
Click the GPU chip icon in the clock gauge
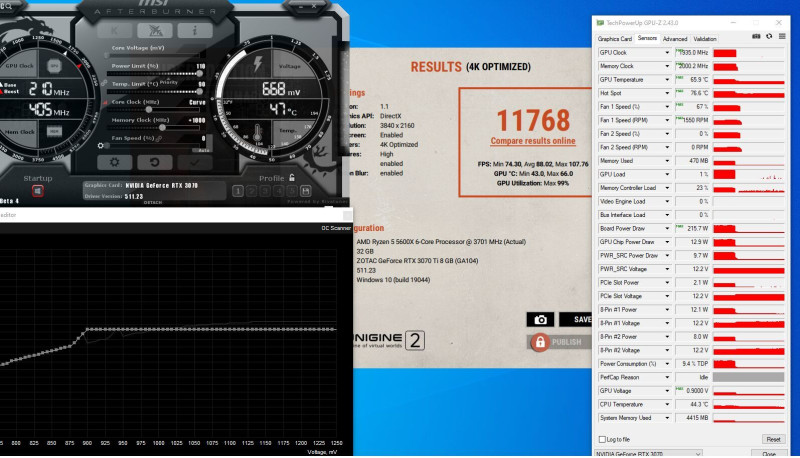pyautogui.click(x=54, y=66)
